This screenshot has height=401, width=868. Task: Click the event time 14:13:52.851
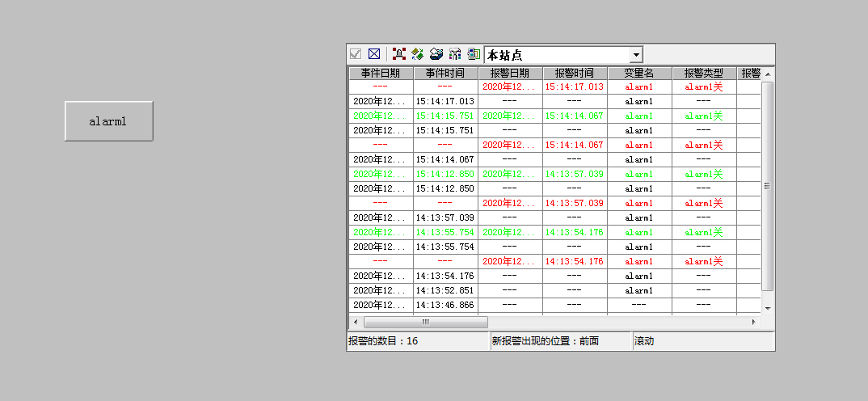pos(445,290)
